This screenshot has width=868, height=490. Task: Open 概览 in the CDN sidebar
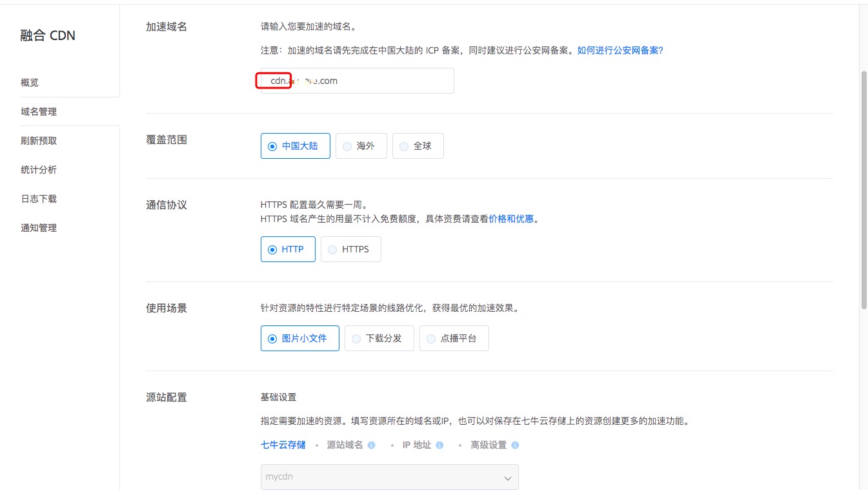coord(30,83)
